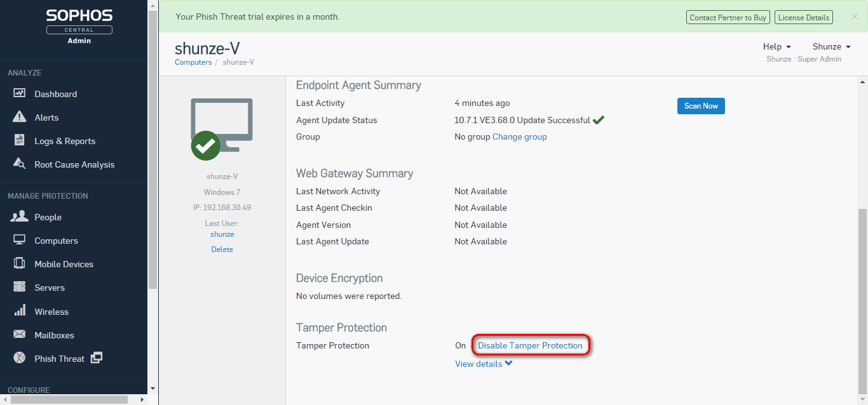Click the Wireless signal bars icon
Image resolution: width=868 pixels, height=405 pixels.
20,310
